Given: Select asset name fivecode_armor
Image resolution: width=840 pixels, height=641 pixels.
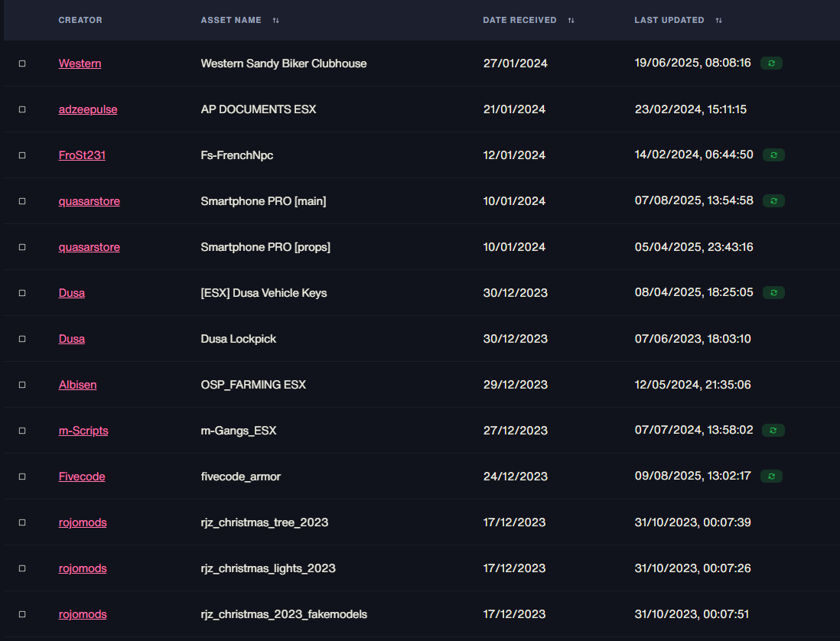Looking at the screenshot, I should (240, 477).
